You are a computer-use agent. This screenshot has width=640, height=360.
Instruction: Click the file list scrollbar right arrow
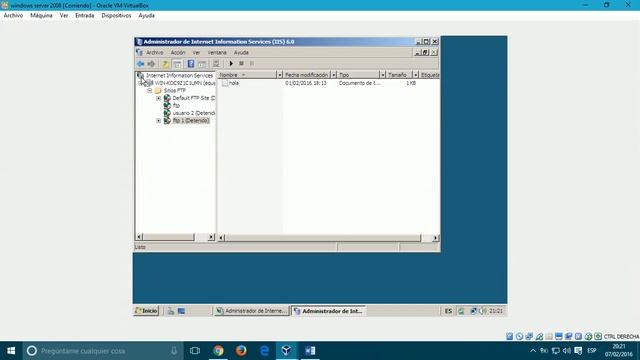click(x=436, y=238)
